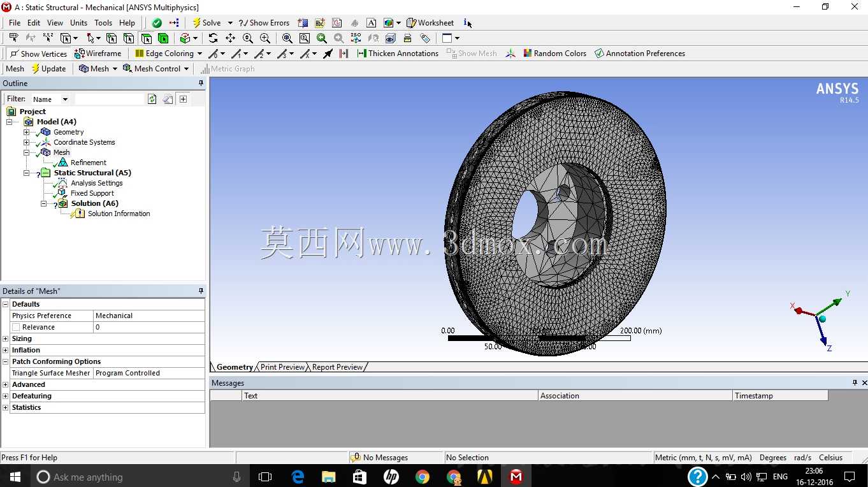
Task: Select Edge selection filter
Action: point(129,38)
